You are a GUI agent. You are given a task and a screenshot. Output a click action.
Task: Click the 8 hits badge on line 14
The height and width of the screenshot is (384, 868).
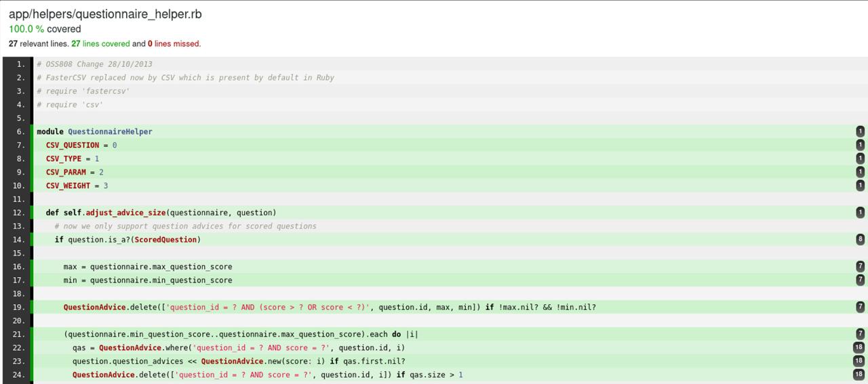point(860,239)
